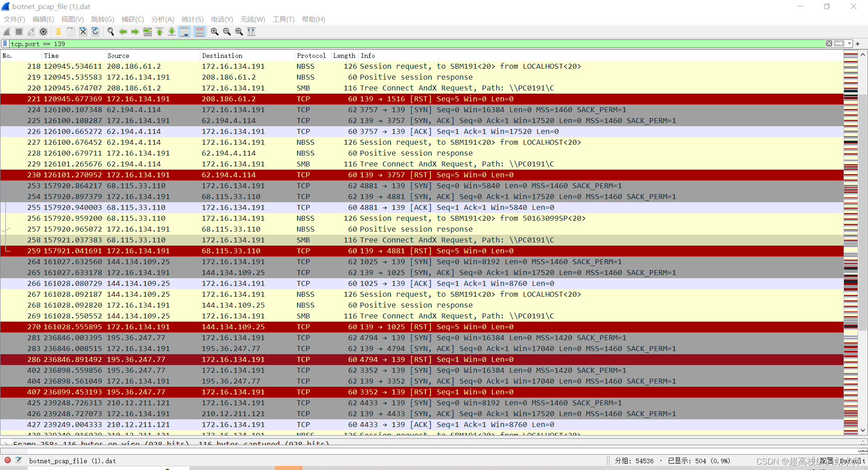Select packet 221 RST row
This screenshot has height=470, width=868.
tap(422, 99)
